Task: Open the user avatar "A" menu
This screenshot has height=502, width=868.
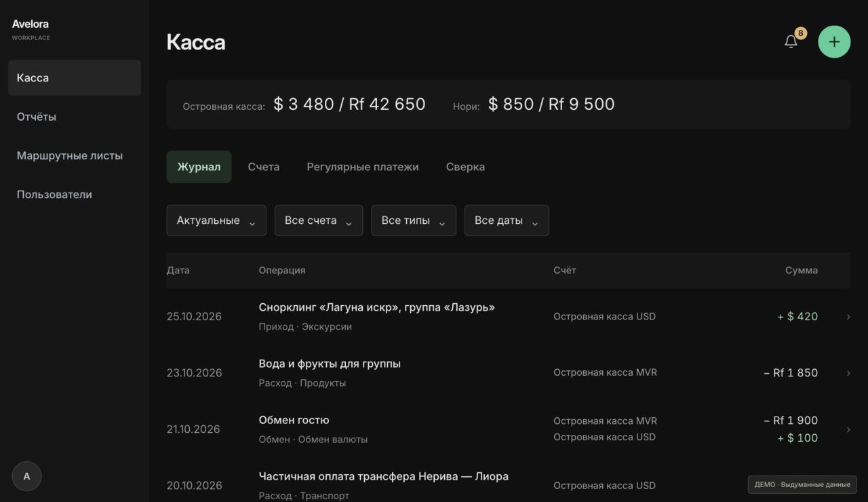Action: pyautogui.click(x=27, y=476)
